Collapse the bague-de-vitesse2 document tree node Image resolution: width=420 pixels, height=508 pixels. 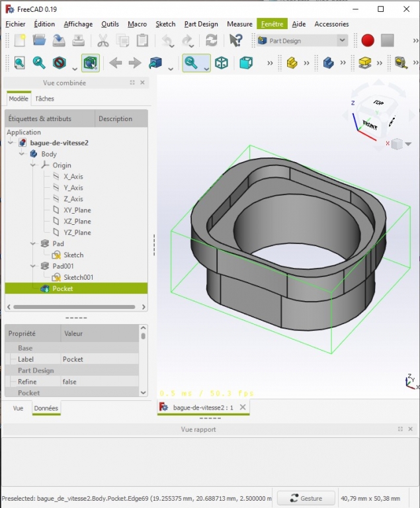click(11, 143)
